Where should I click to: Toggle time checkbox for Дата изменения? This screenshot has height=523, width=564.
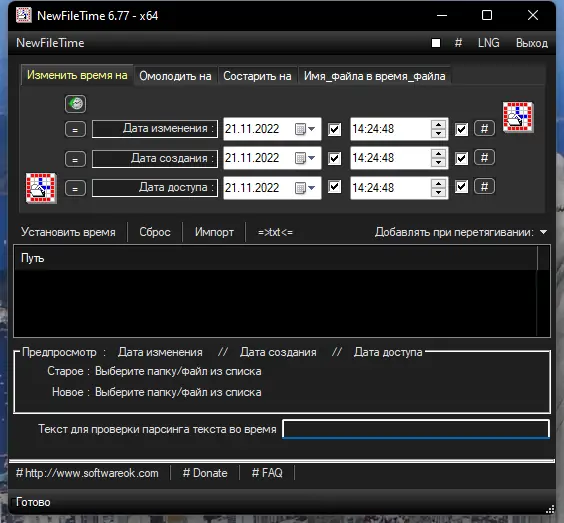461,129
